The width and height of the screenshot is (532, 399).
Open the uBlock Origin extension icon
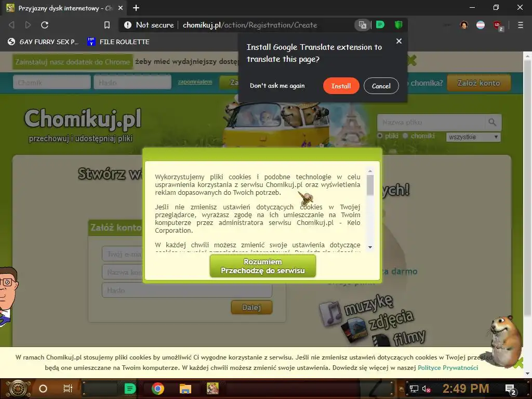pyautogui.click(x=498, y=25)
